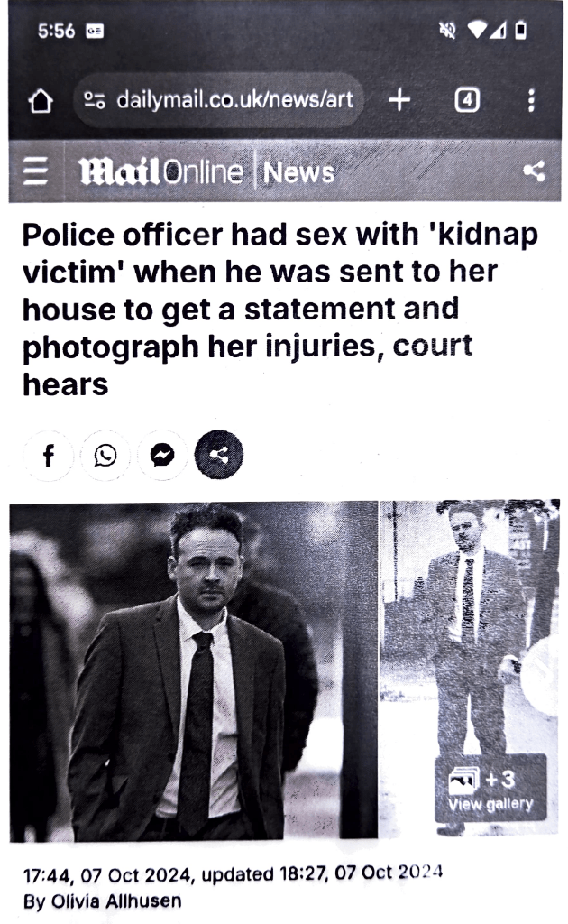Tap the browser home icon

coord(41,101)
